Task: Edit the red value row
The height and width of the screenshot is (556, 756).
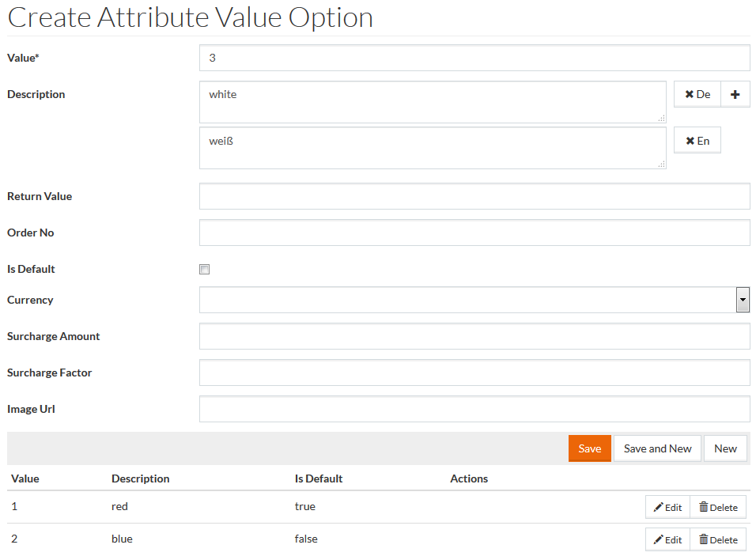Action: coord(667,507)
